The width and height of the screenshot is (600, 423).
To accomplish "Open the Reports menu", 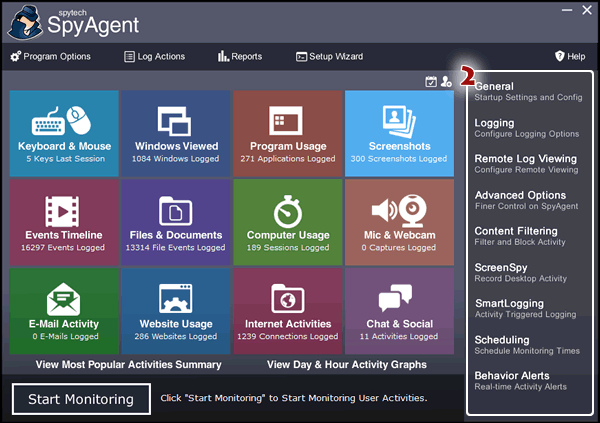I will (240, 57).
